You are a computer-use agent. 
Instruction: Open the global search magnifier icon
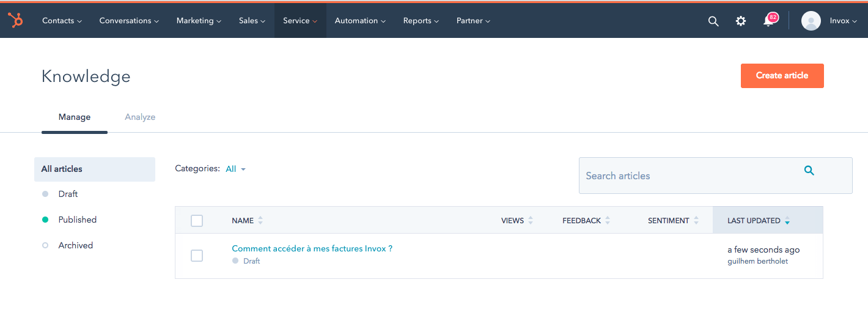[713, 21]
